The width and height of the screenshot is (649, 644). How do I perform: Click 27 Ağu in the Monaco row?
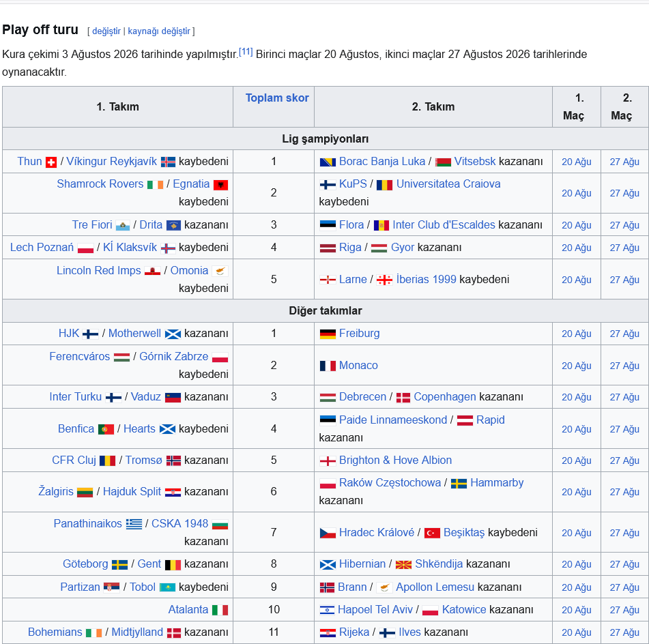coord(624,366)
